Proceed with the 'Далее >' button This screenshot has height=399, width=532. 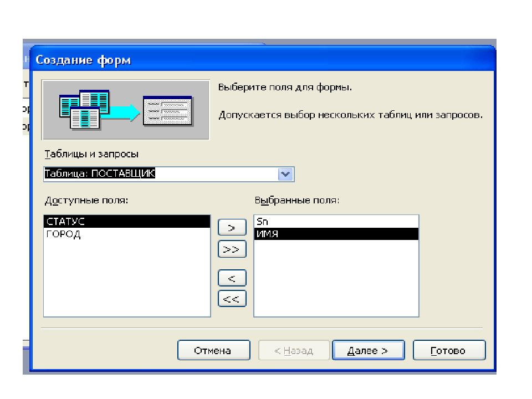point(368,351)
